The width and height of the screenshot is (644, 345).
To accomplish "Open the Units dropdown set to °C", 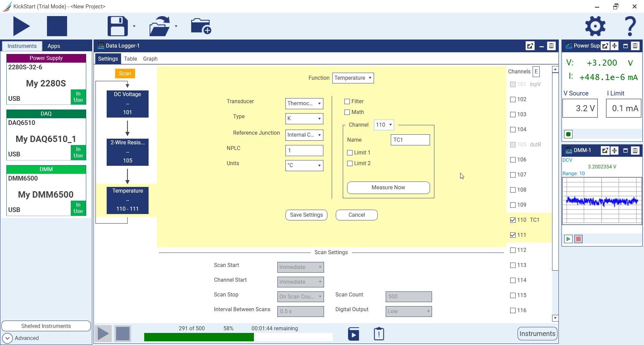I will click(304, 165).
